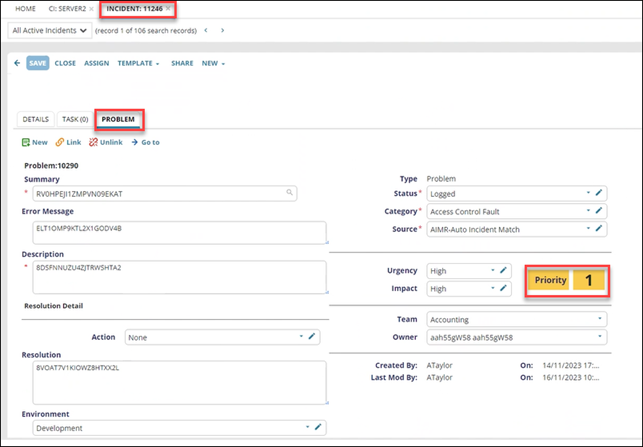The width and height of the screenshot is (643, 447).
Task: Click the Link chain icon
Action: 60,142
